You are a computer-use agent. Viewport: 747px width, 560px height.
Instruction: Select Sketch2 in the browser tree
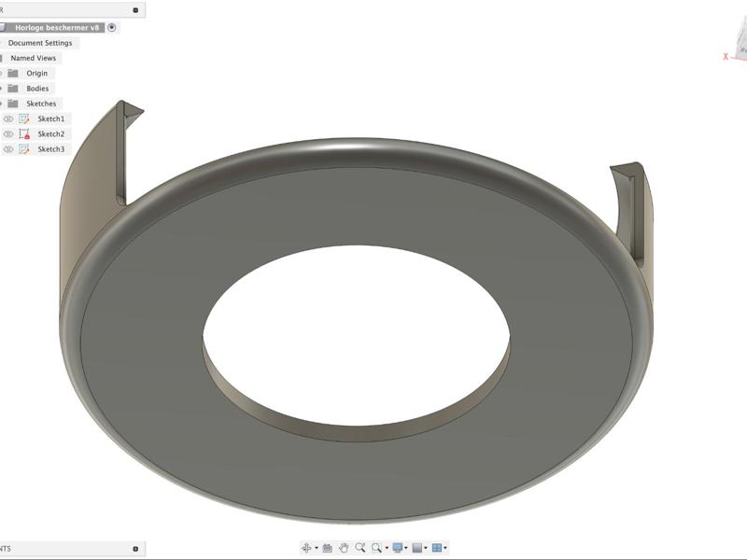pos(51,133)
